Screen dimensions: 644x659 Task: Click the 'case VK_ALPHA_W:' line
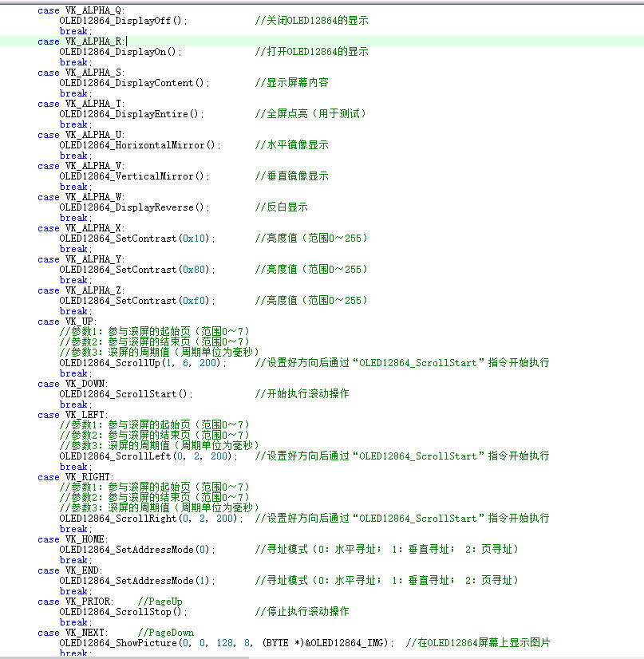(x=81, y=197)
